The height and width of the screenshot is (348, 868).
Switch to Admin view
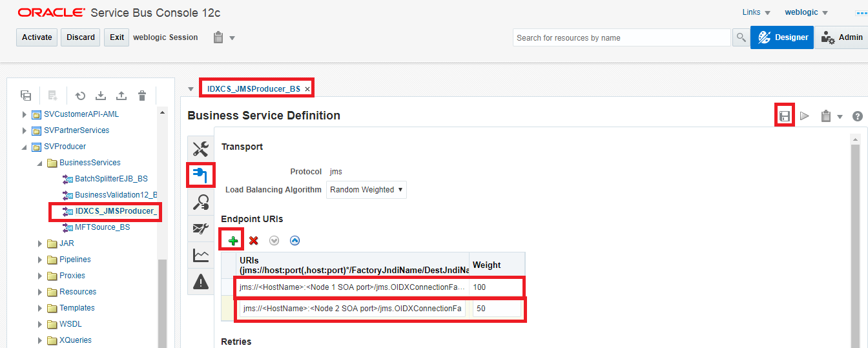841,37
